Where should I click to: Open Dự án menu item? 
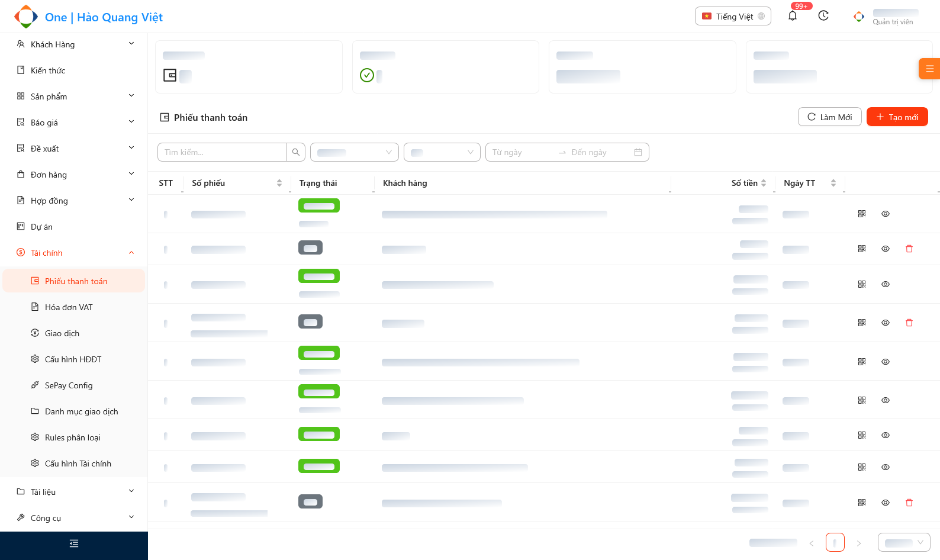tap(74, 227)
